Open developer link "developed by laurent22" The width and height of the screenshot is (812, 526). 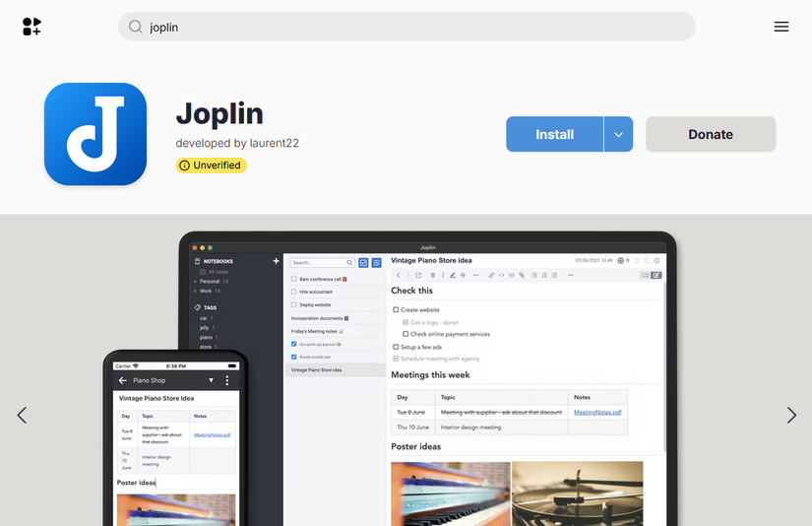237,143
